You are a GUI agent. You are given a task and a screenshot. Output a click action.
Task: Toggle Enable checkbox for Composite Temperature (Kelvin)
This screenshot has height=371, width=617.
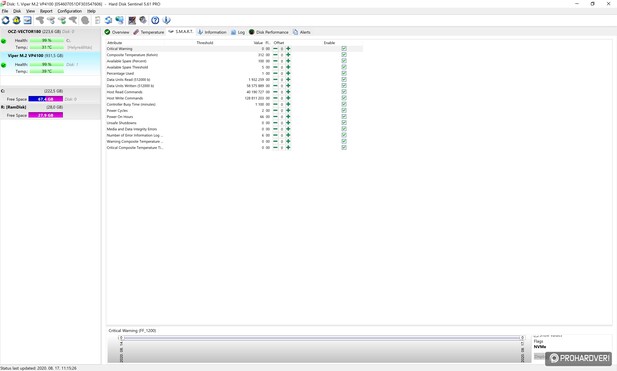pyautogui.click(x=344, y=55)
